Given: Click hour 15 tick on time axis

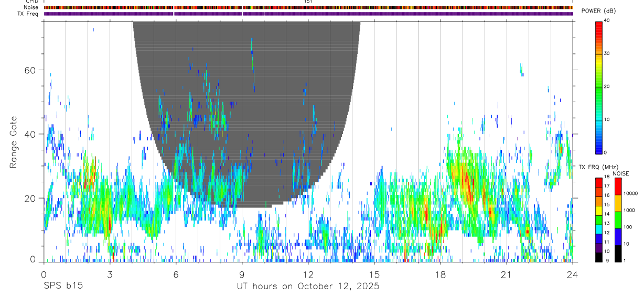Looking at the screenshot, I should pos(374,274).
